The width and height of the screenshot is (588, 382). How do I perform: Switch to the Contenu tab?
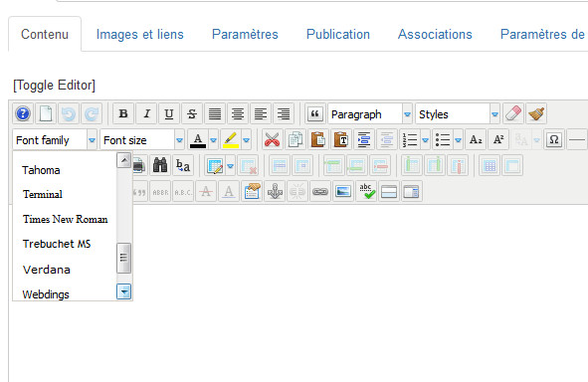click(x=45, y=34)
